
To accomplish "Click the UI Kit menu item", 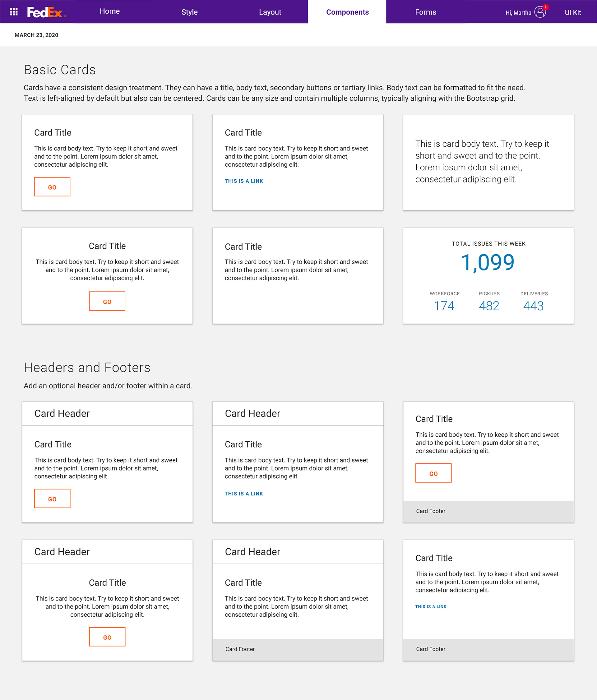I will [x=573, y=12].
